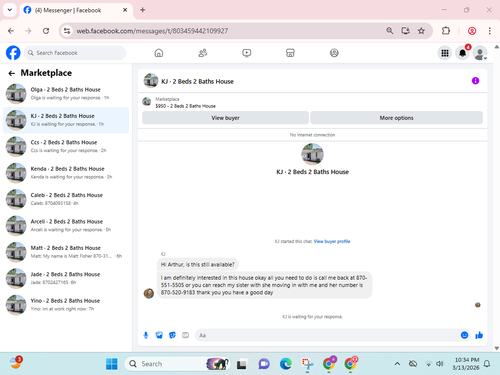Open Microsoft Edge from taskbar
500x375 pixels.
286,364
